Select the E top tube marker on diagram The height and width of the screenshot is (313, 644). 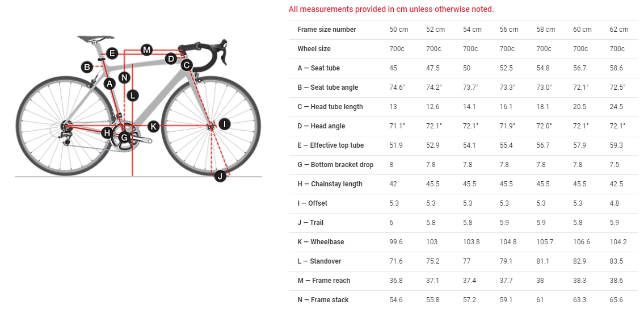[112, 53]
